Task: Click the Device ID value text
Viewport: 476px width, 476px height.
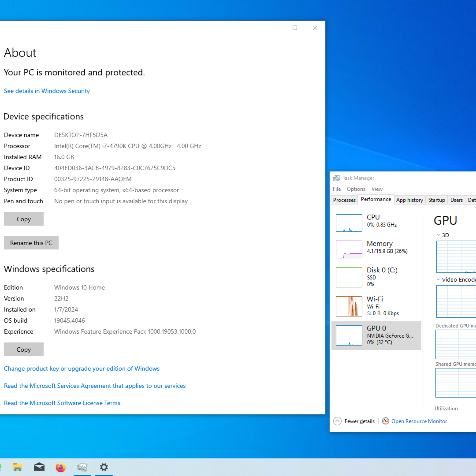Action: click(115, 168)
